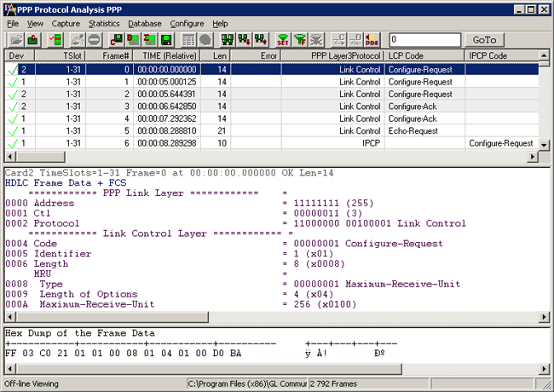Click the grayed D arrow toolbar icon

(x=355, y=40)
